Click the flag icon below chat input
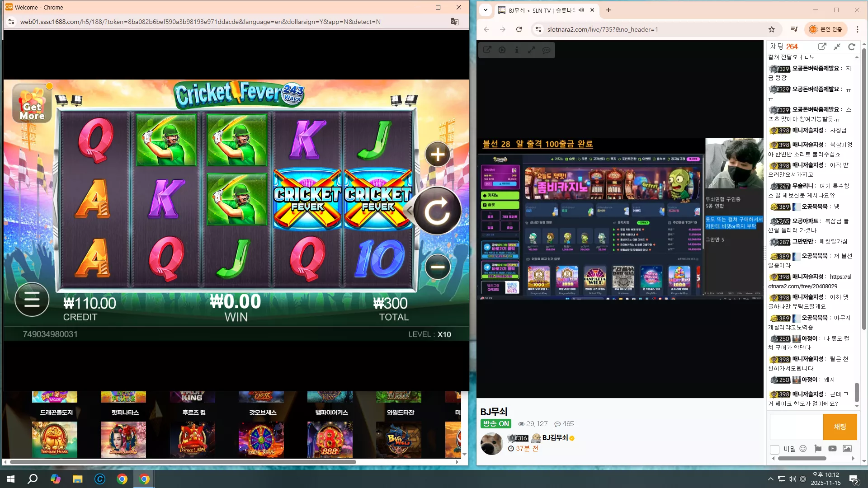 click(x=818, y=449)
